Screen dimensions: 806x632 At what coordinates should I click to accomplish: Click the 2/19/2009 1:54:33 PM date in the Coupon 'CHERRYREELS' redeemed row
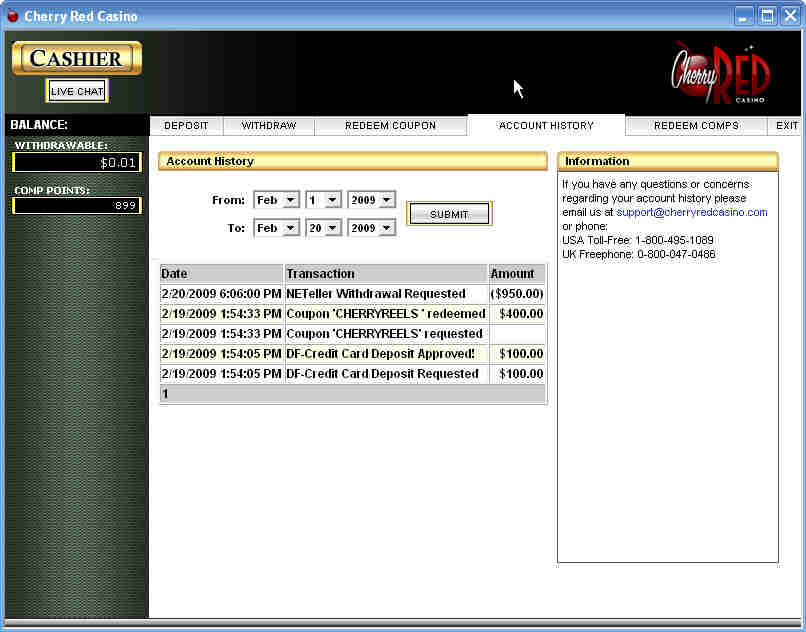[x=222, y=314]
